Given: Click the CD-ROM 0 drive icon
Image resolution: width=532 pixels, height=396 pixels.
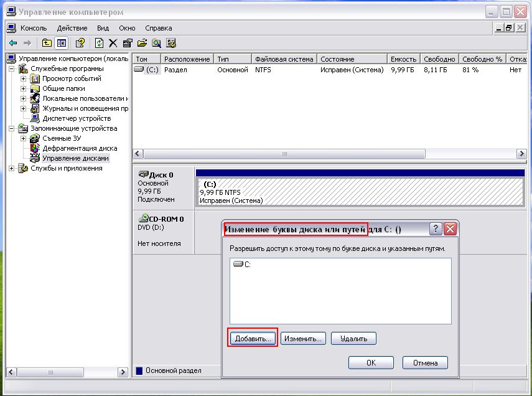Looking at the screenshot, I should tap(144, 219).
